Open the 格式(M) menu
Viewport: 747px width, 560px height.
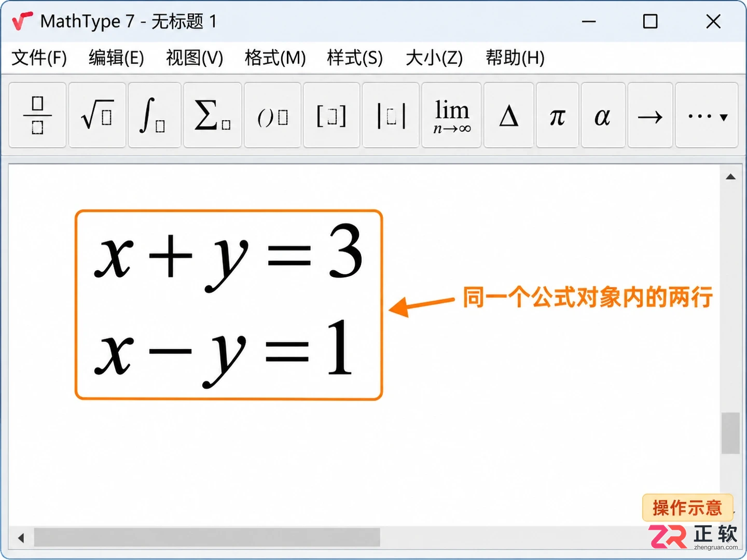[275, 58]
